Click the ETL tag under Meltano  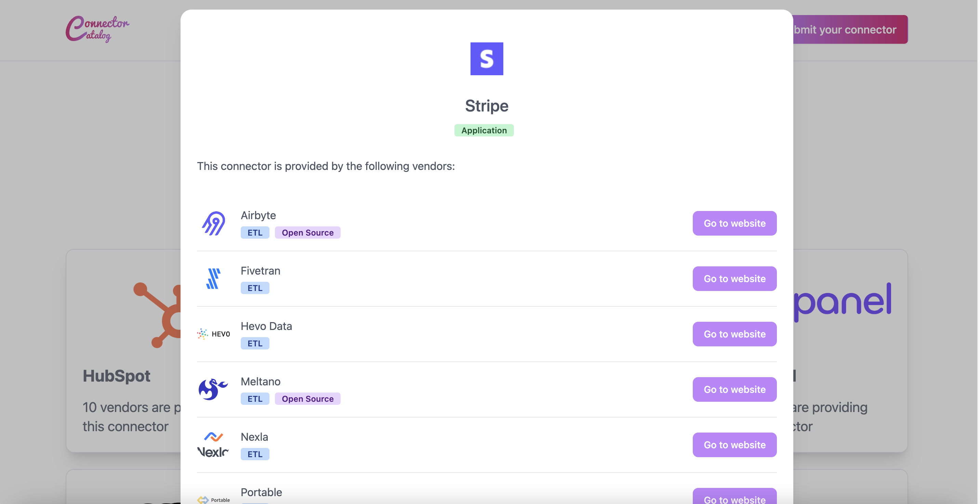[x=255, y=399]
